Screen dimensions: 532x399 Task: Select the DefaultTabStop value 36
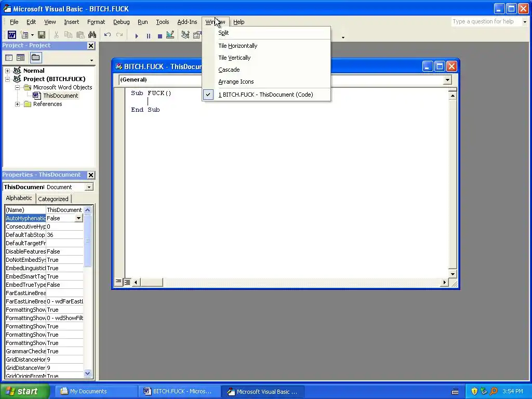(64, 235)
